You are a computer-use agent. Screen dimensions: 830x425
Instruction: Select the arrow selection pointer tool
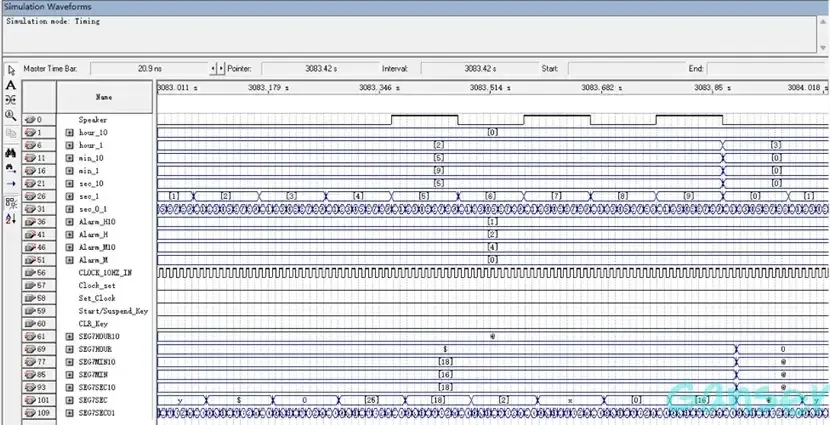[11, 70]
